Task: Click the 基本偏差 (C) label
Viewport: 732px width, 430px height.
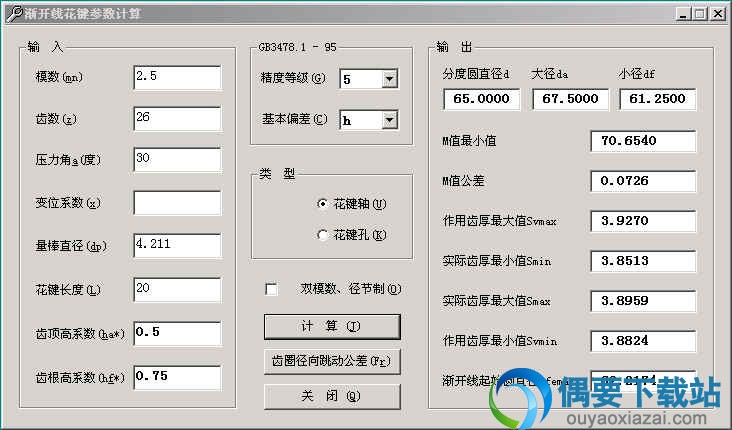Action: (x=294, y=120)
